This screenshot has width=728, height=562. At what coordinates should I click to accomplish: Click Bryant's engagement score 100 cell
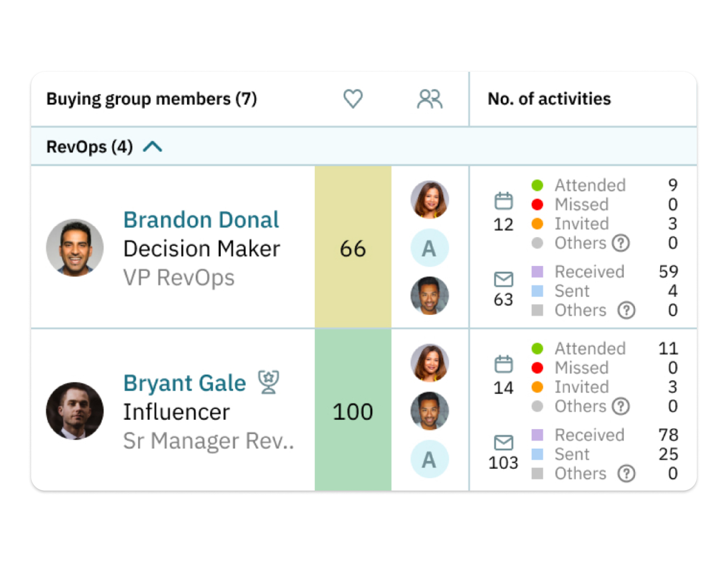point(353,411)
